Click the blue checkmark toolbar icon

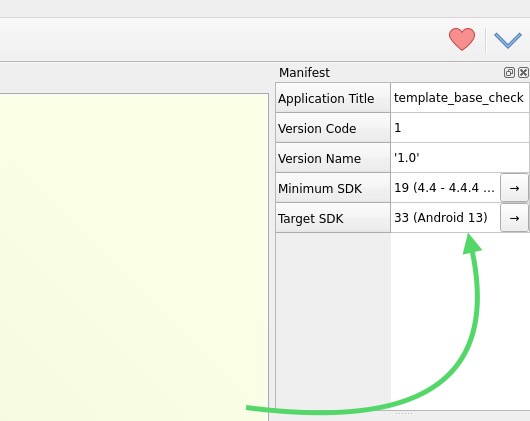pos(508,40)
